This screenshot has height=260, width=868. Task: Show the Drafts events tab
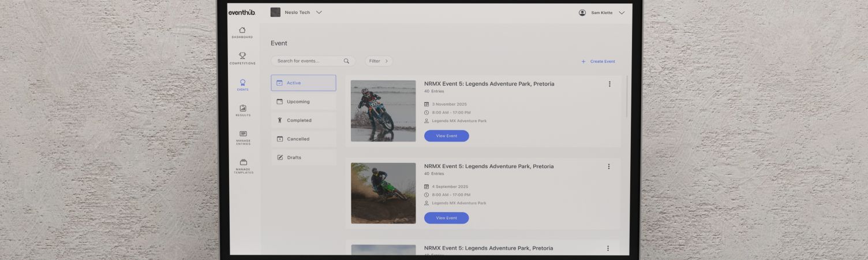point(304,157)
